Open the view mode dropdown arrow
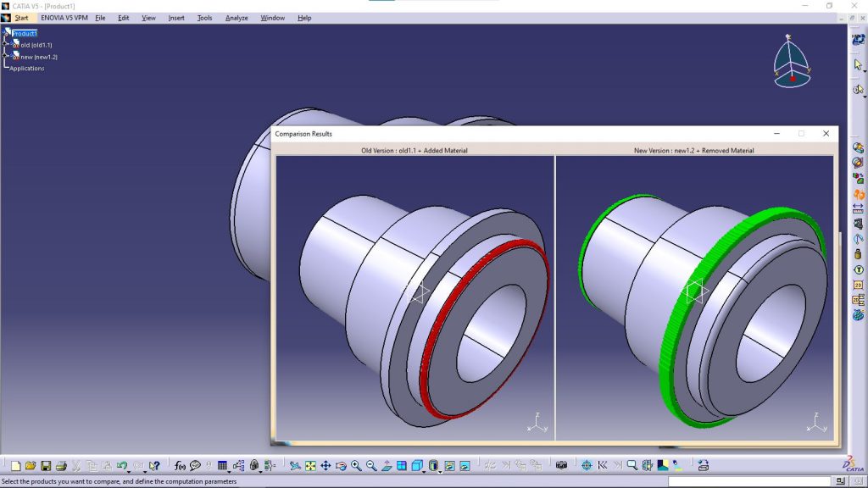868x488 pixels. (440, 471)
